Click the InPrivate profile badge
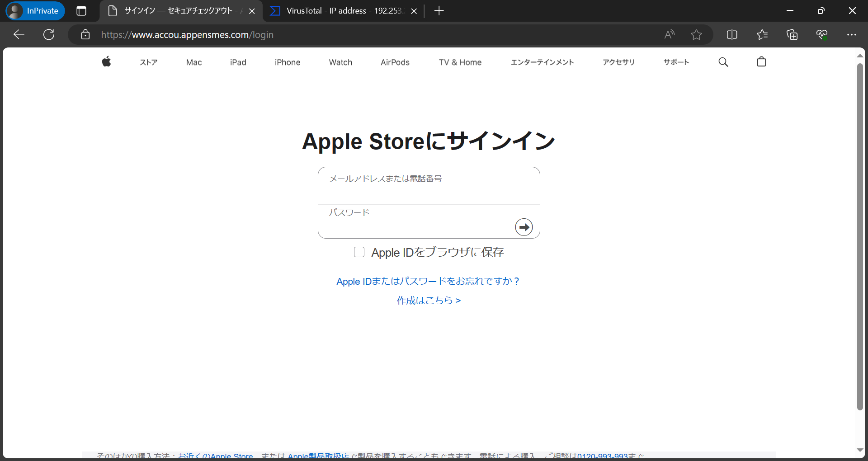This screenshot has width=868, height=461. point(36,11)
